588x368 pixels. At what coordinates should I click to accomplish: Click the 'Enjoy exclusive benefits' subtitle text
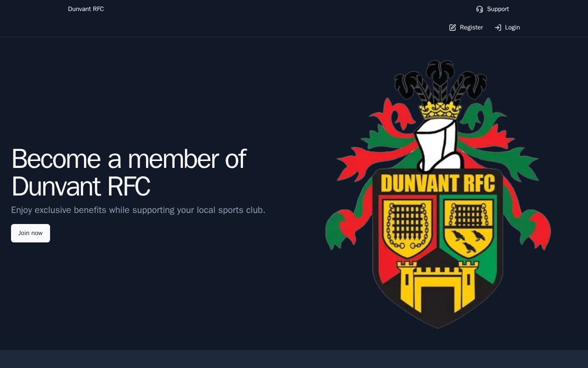(138, 210)
